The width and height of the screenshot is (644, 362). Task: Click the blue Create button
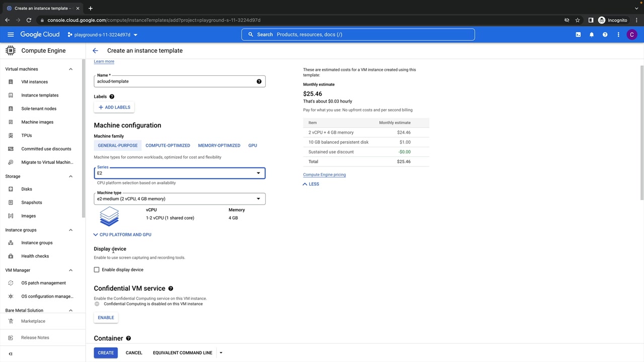(x=106, y=353)
